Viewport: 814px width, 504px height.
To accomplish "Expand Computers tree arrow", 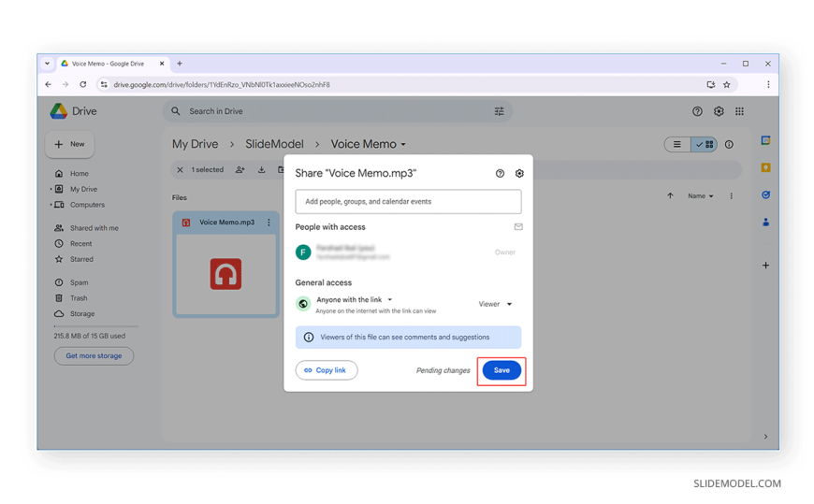I will (51, 205).
